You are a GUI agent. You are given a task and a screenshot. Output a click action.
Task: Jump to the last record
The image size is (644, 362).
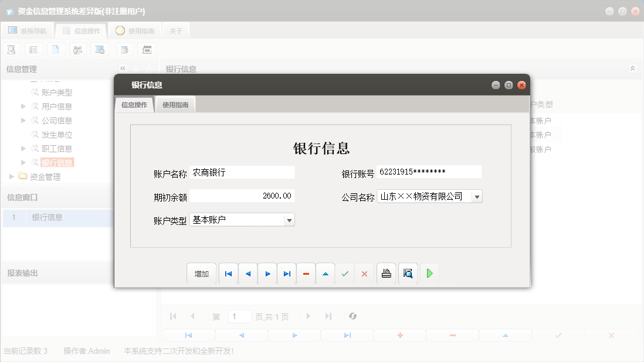pos(287,273)
